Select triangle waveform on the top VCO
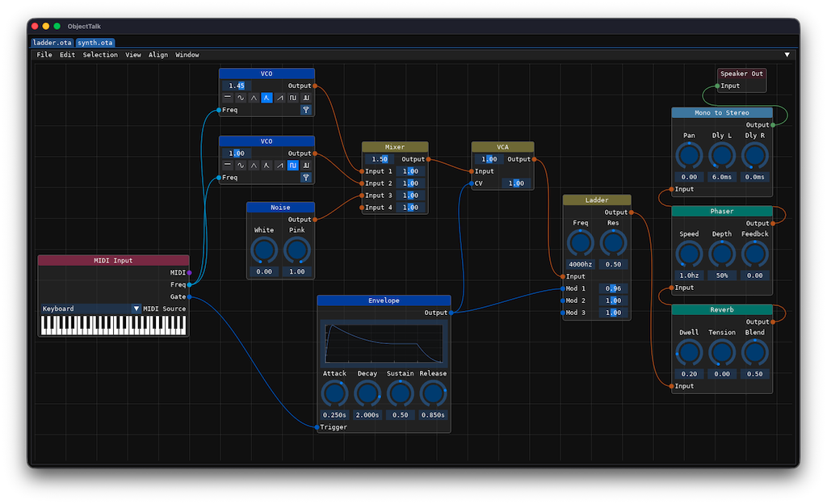The height and width of the screenshot is (504, 827). (254, 98)
